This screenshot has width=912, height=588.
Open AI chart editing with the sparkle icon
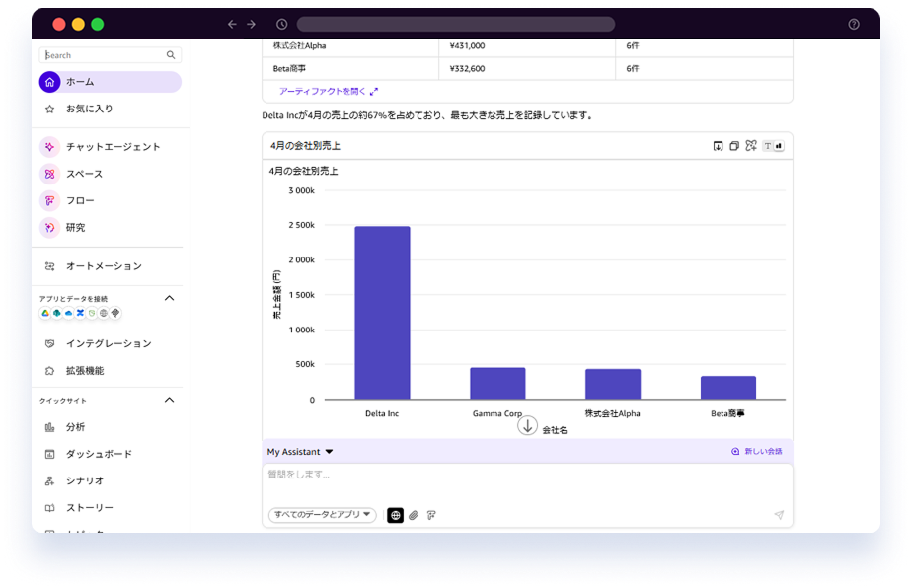(x=750, y=146)
